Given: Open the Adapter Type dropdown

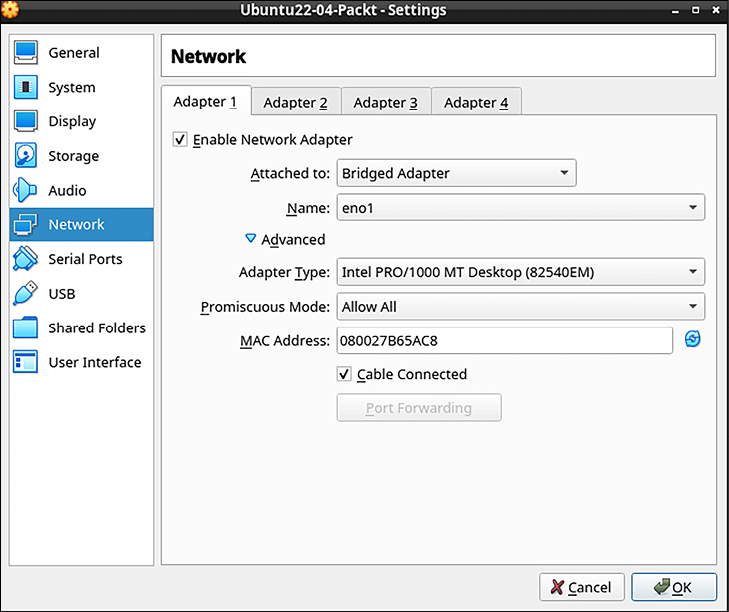Looking at the screenshot, I should 520,272.
